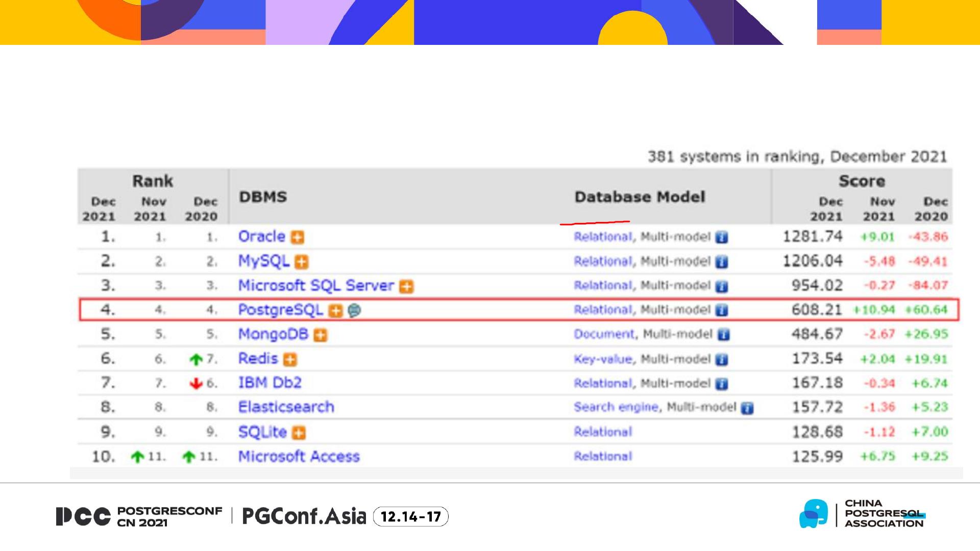
Task: Click the green up arrow in Redis row
Action: click(196, 360)
